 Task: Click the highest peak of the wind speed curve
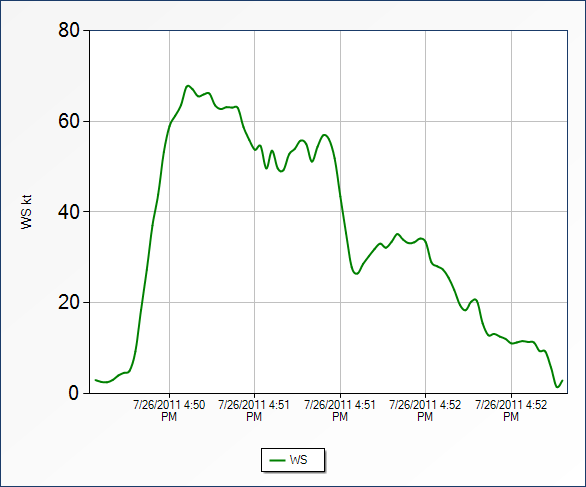tap(188, 86)
